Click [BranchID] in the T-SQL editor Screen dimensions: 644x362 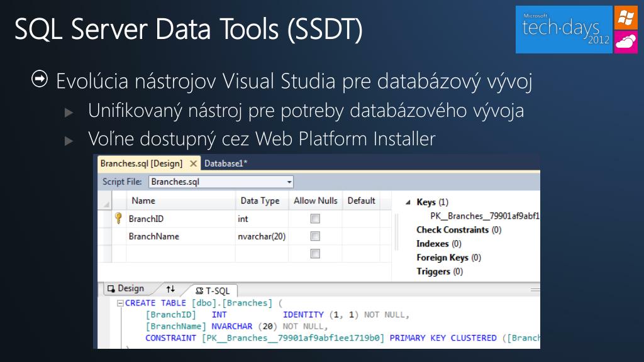click(170, 315)
